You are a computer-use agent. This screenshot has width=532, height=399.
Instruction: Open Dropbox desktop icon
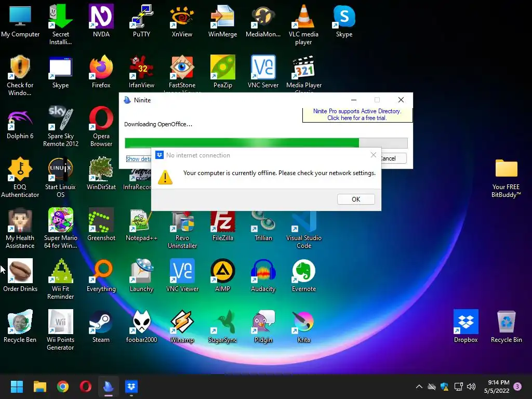click(466, 327)
